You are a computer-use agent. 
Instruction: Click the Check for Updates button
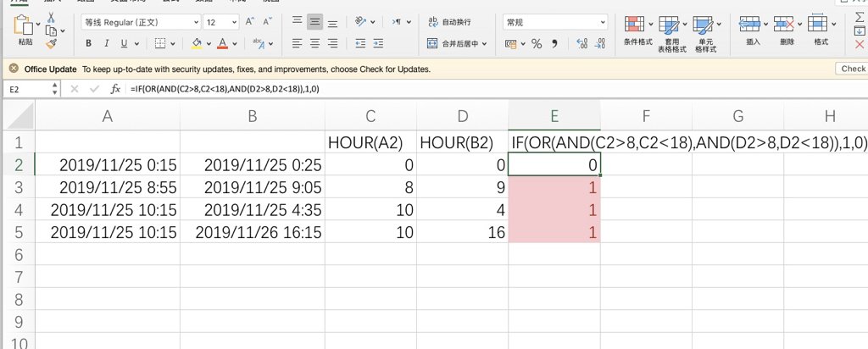(x=851, y=69)
